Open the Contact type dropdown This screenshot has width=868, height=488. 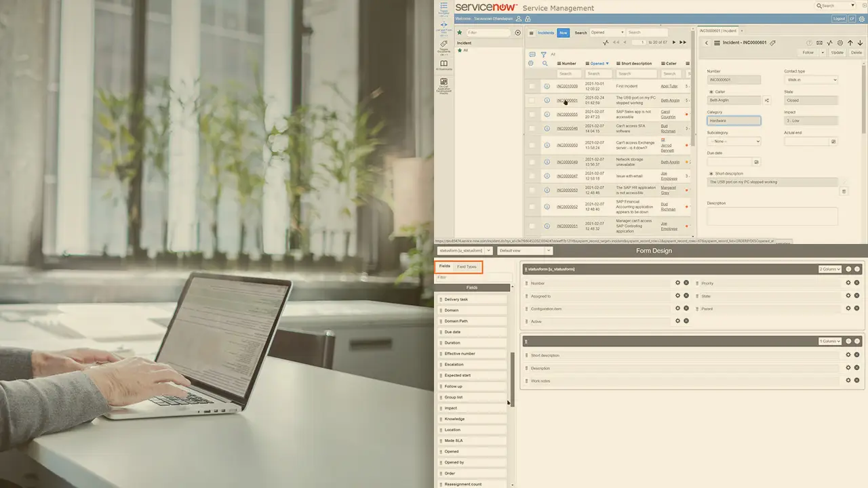(x=811, y=79)
